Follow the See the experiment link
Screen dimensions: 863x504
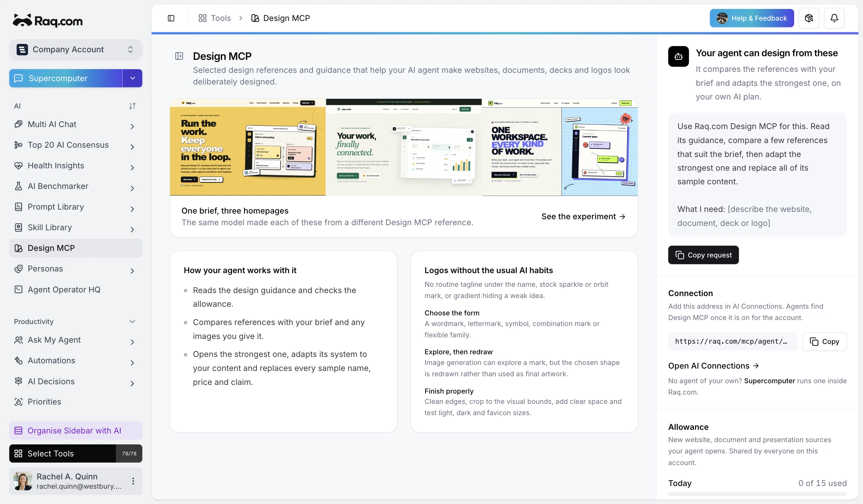[583, 217]
